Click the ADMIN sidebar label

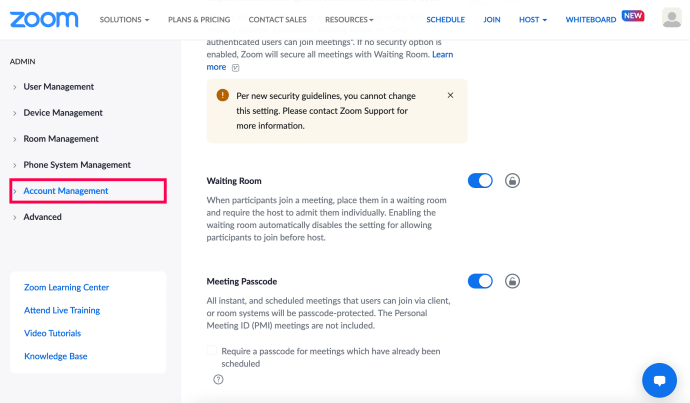22,62
